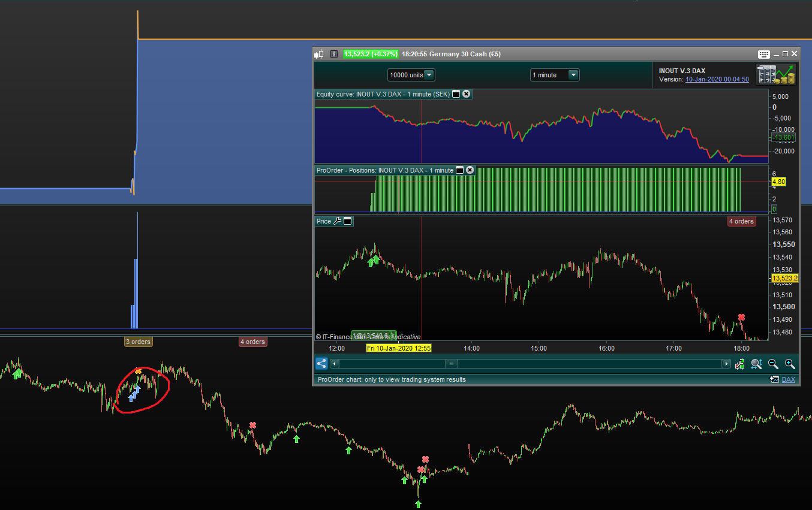Open the INOUT V.3 DAX trading system report icon
Screen dimensions: 812x510
click(x=776, y=74)
